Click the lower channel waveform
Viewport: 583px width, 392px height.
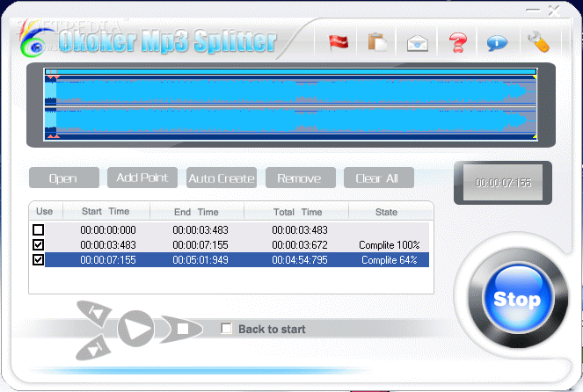[290, 120]
